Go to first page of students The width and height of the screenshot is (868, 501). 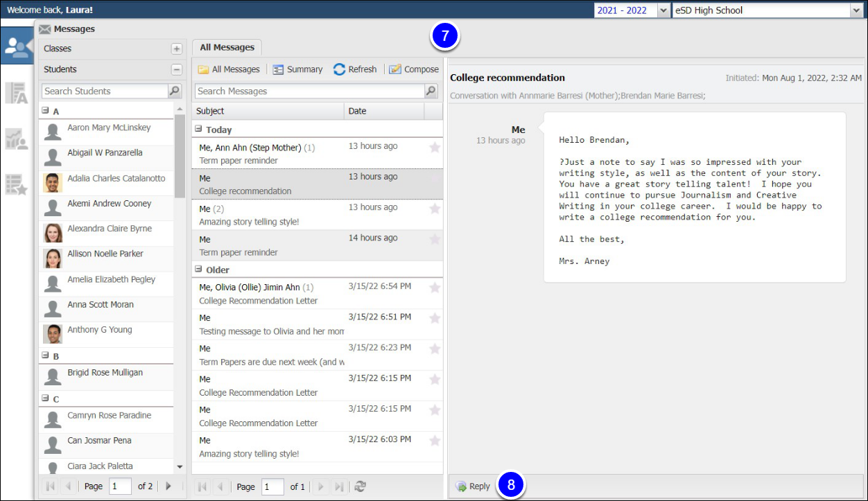[51, 486]
